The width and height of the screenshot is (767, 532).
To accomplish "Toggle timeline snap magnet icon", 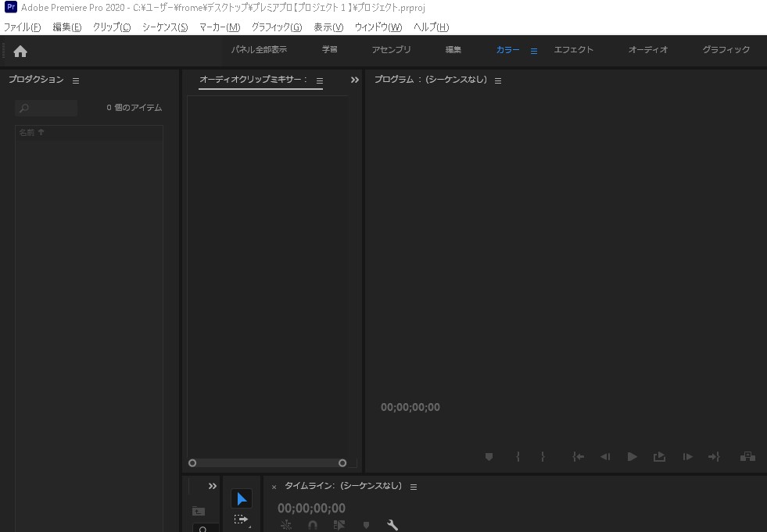I will [313, 525].
